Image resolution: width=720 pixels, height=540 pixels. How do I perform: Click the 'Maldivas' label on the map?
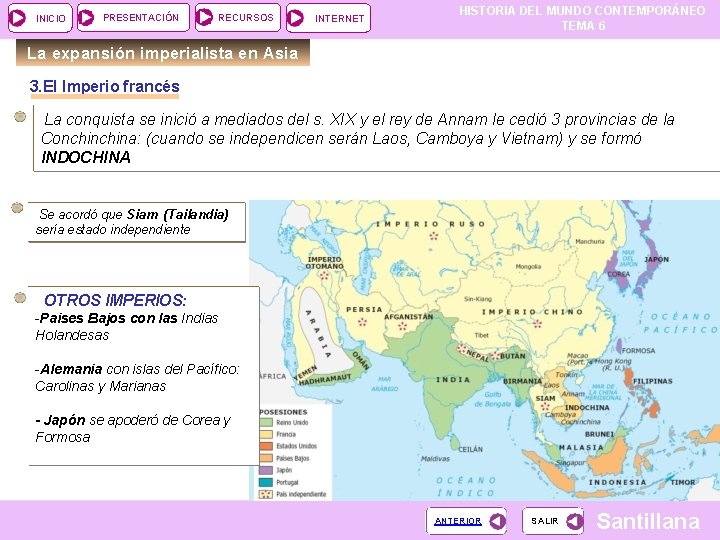click(435, 458)
